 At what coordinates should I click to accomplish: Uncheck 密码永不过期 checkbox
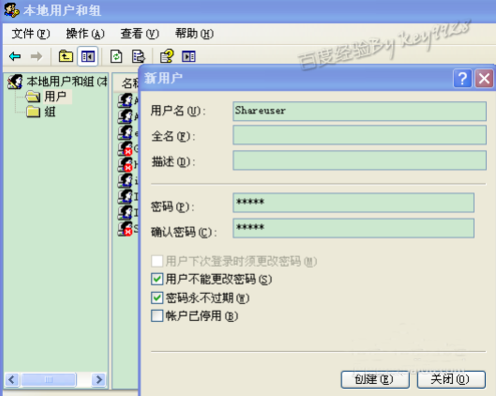click(x=157, y=298)
